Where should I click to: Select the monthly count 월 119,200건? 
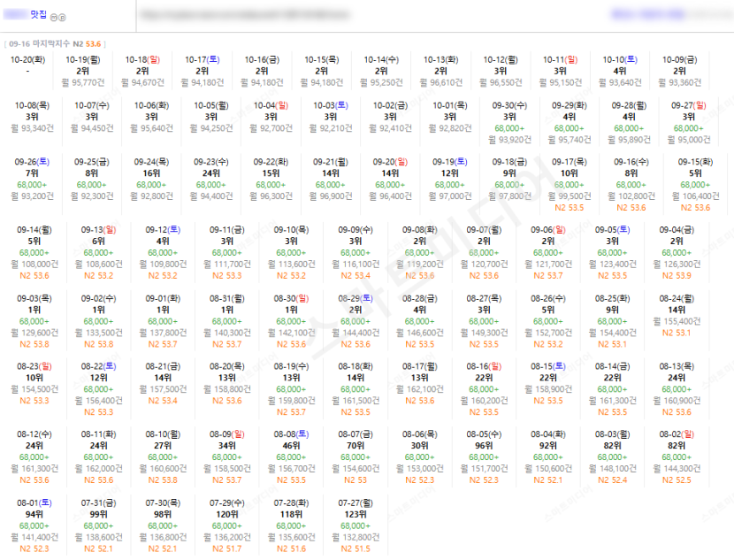tap(420, 265)
